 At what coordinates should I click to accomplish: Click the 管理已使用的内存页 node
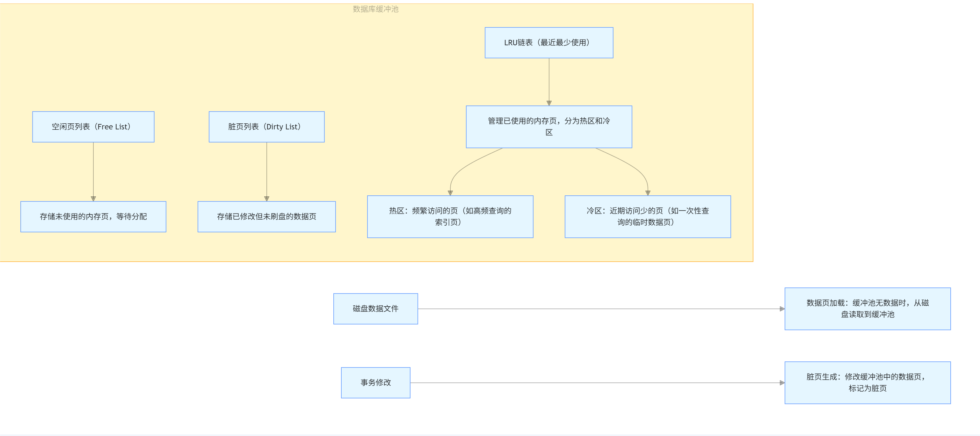coord(548,127)
